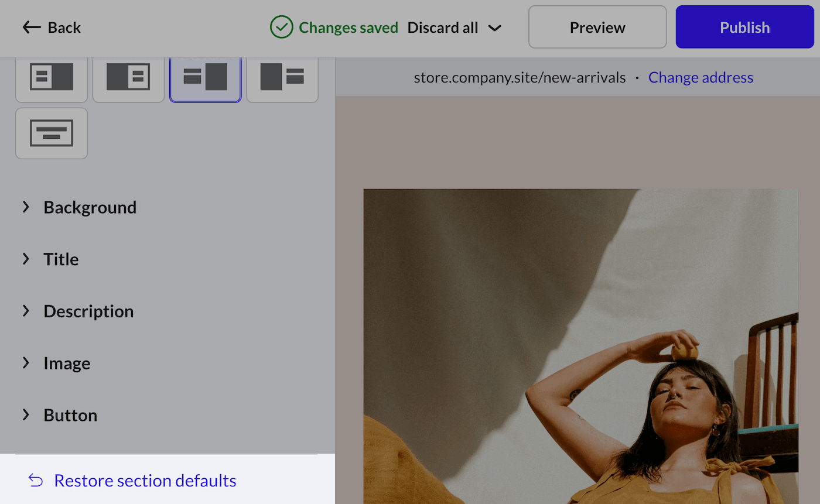Expand the Button settings section
This screenshot has height=504, width=820.
point(70,415)
